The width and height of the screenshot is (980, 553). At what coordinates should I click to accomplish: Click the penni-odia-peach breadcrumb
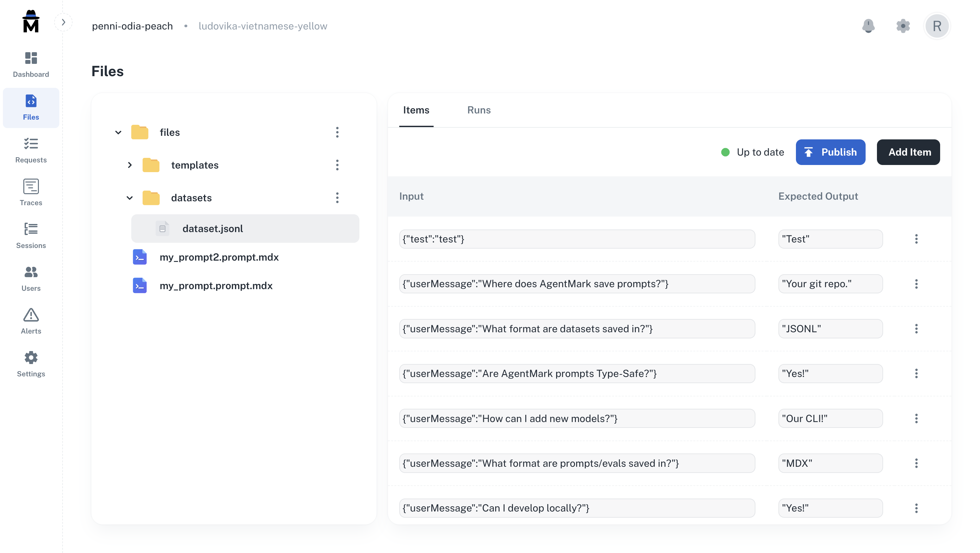click(x=133, y=26)
